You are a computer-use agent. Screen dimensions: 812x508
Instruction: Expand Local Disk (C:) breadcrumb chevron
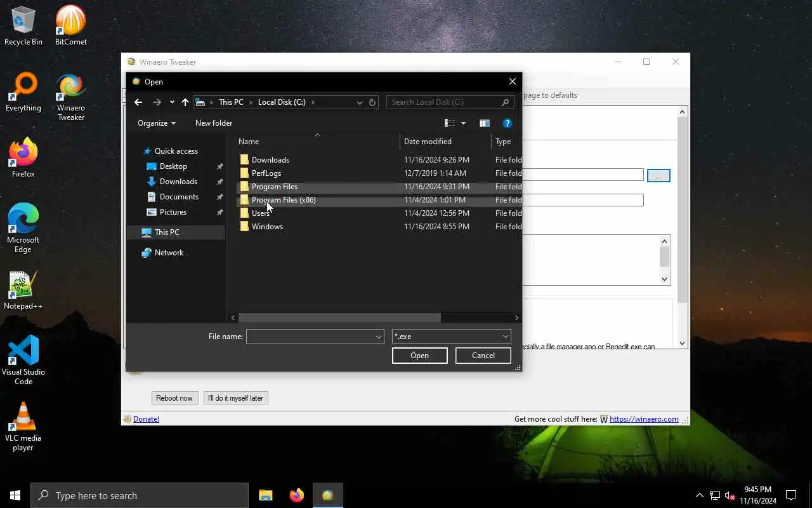313,102
